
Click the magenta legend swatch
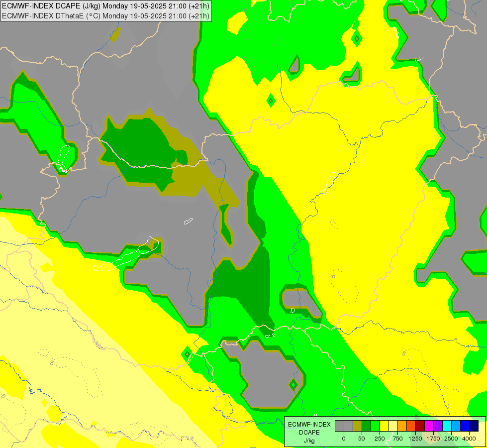(429, 426)
